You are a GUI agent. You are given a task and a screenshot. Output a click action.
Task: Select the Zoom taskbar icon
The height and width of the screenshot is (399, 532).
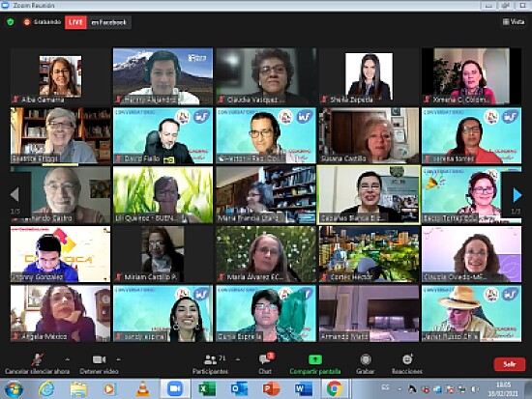click(175, 388)
